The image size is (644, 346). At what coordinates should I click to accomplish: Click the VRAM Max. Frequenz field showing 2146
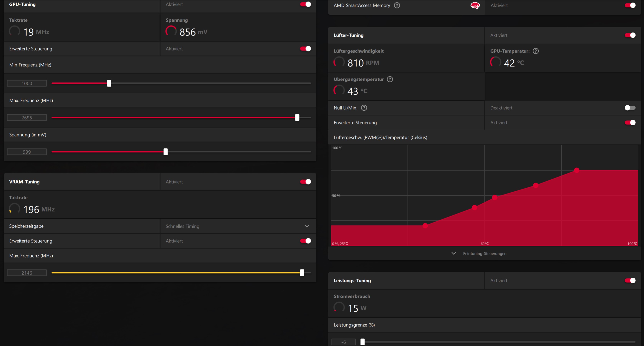(x=27, y=273)
